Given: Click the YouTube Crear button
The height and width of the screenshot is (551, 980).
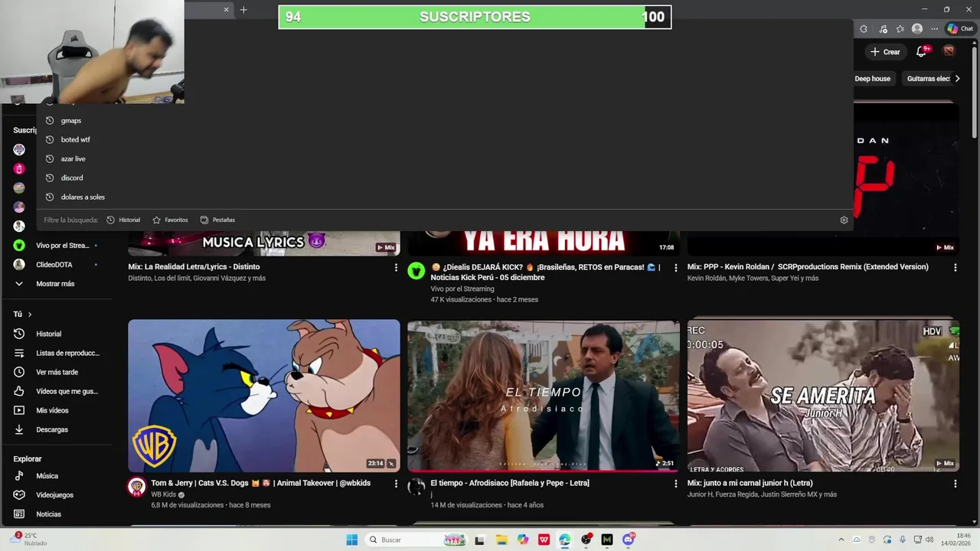Looking at the screenshot, I should 885,52.
